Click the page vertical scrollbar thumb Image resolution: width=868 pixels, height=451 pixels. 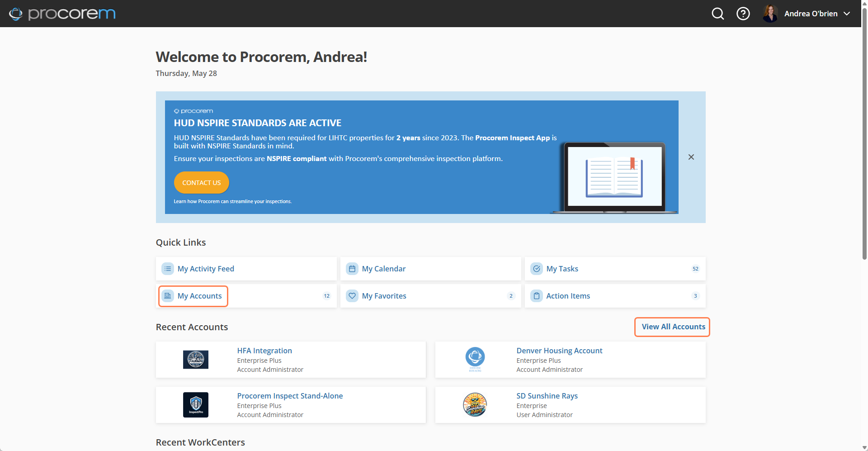(x=864, y=133)
